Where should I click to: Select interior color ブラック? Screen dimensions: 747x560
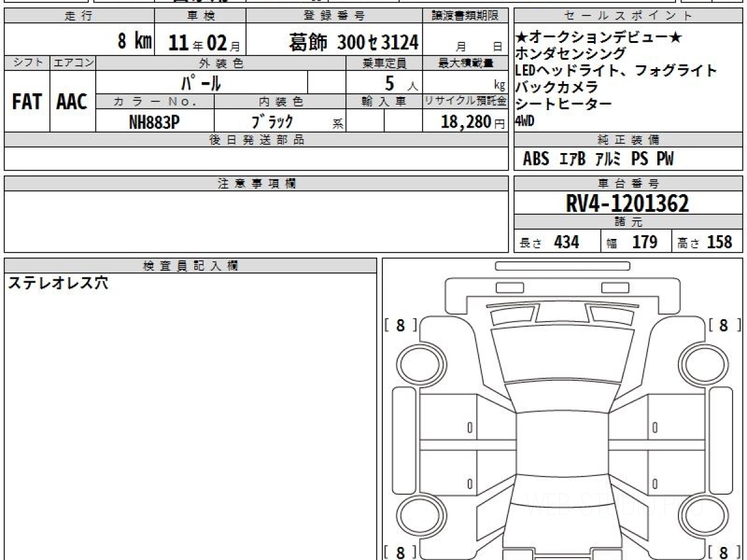click(271, 122)
